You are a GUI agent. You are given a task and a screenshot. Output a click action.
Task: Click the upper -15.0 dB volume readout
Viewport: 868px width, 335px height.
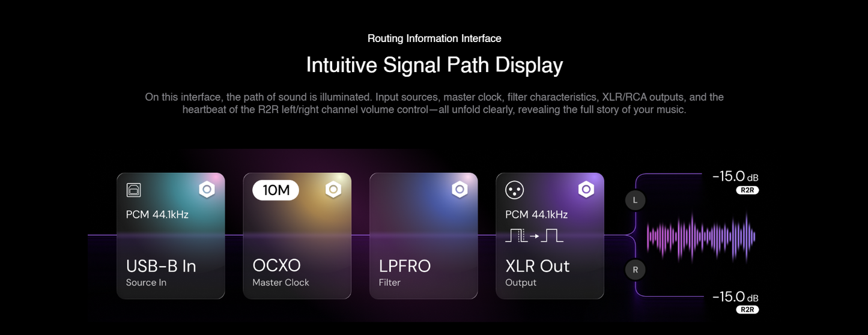pos(735,177)
